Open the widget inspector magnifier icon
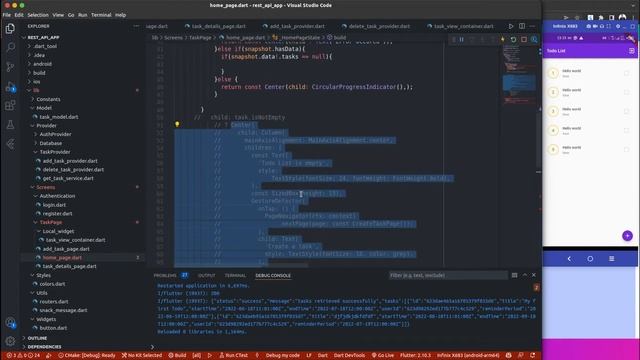 [534, 40]
